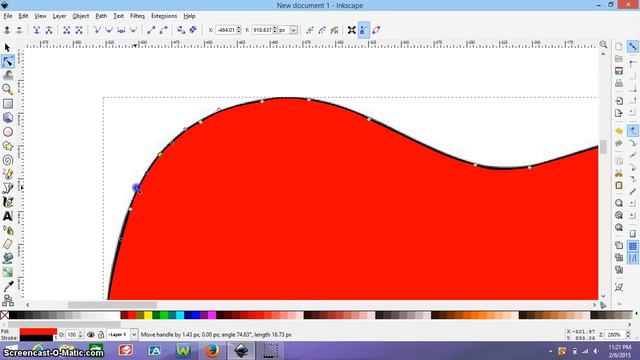The width and height of the screenshot is (640, 360).
Task: Toggle show path outline
Action: tap(376, 30)
